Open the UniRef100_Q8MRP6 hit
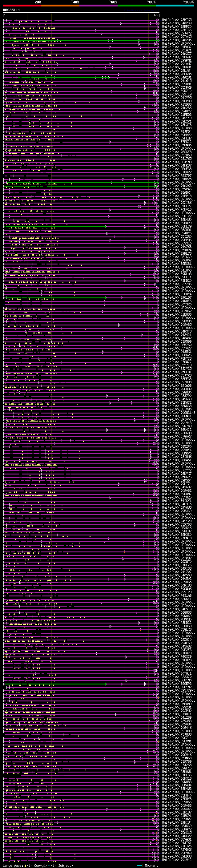 click(177, 454)
